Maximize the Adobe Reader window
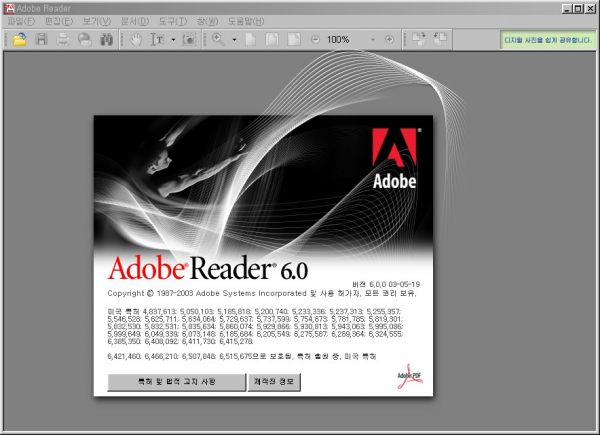600x435 pixels. point(579,8)
